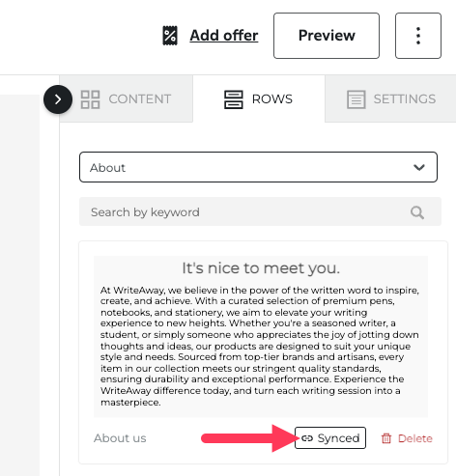Click the red trash can icon
The height and width of the screenshot is (476, 456).
point(386,438)
